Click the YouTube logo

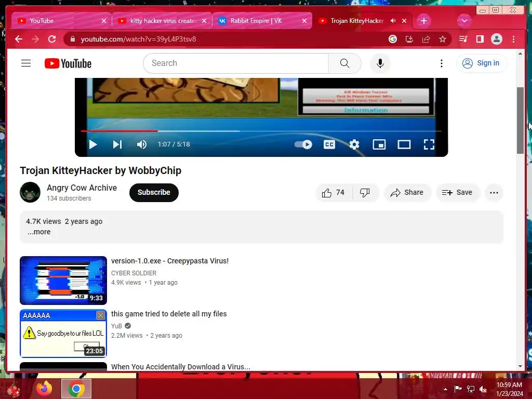68,63
